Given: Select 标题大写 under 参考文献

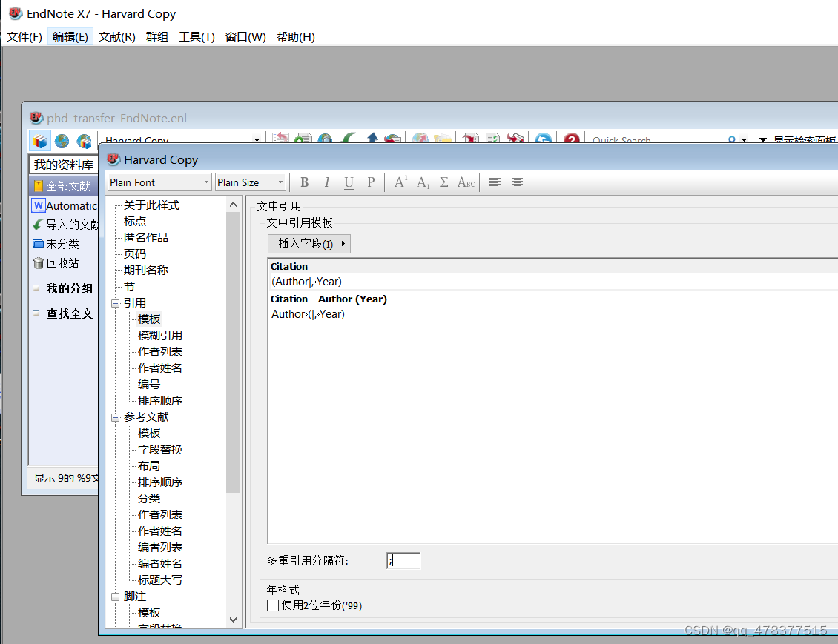Looking at the screenshot, I should pos(160,580).
